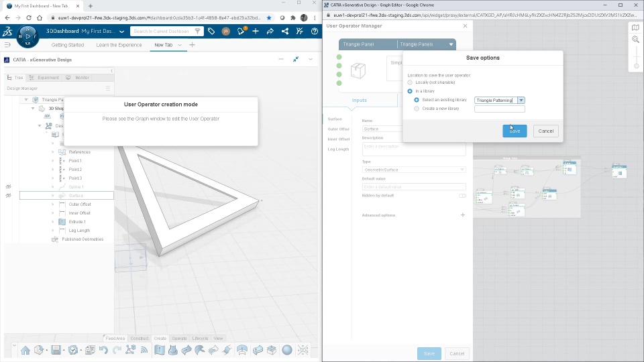Viewport: 644px width, 362px height.
Task: Collapse the Triangle Panel tree node
Action: coord(26,100)
